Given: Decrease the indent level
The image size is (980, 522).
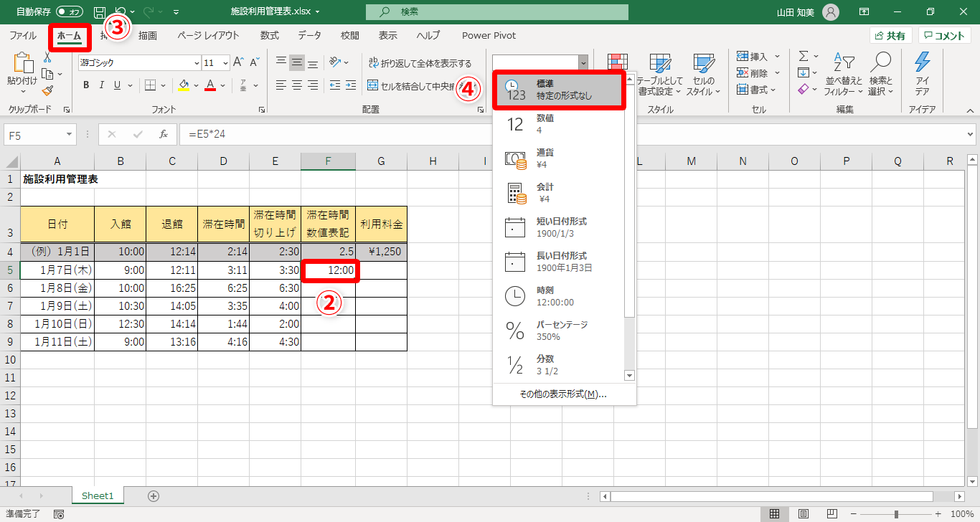Looking at the screenshot, I should coord(334,85).
